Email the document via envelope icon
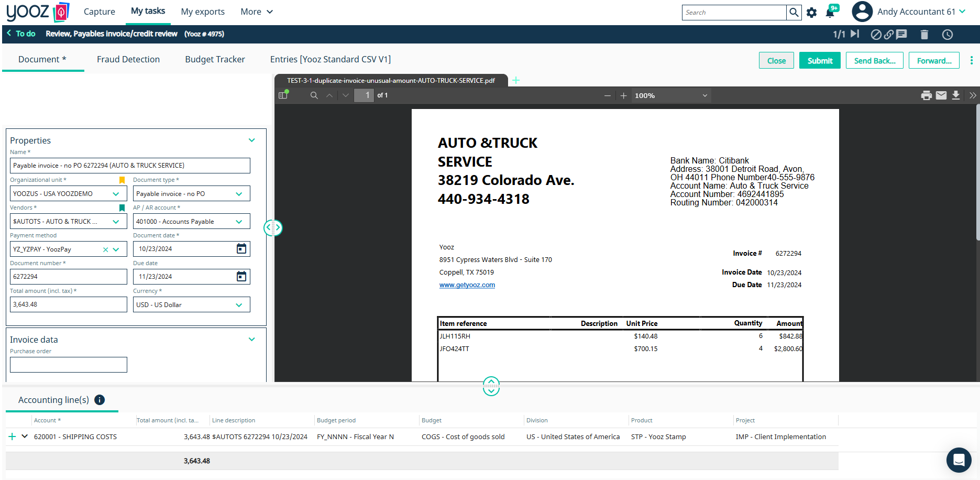The height and width of the screenshot is (480, 980). tap(941, 95)
